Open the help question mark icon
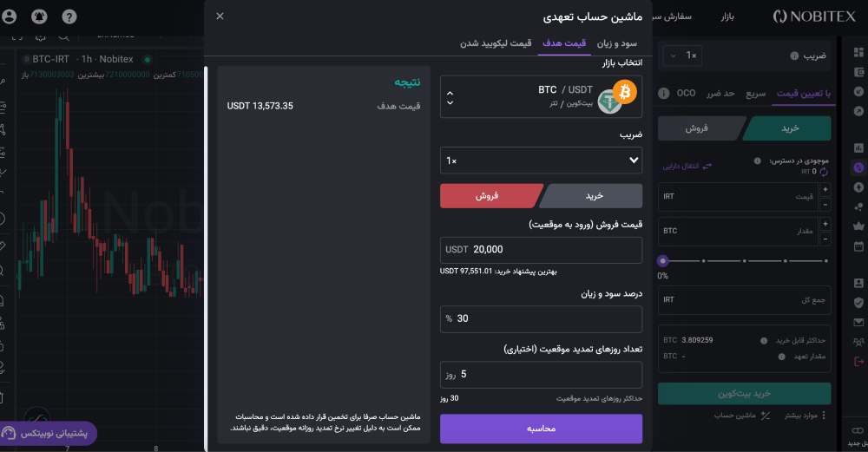The height and width of the screenshot is (452, 868). pyautogui.click(x=69, y=16)
